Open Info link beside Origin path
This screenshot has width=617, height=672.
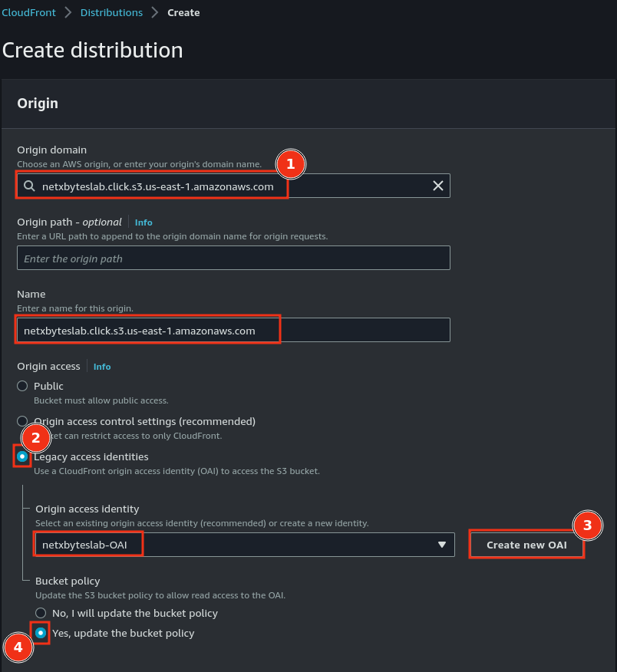pos(144,222)
